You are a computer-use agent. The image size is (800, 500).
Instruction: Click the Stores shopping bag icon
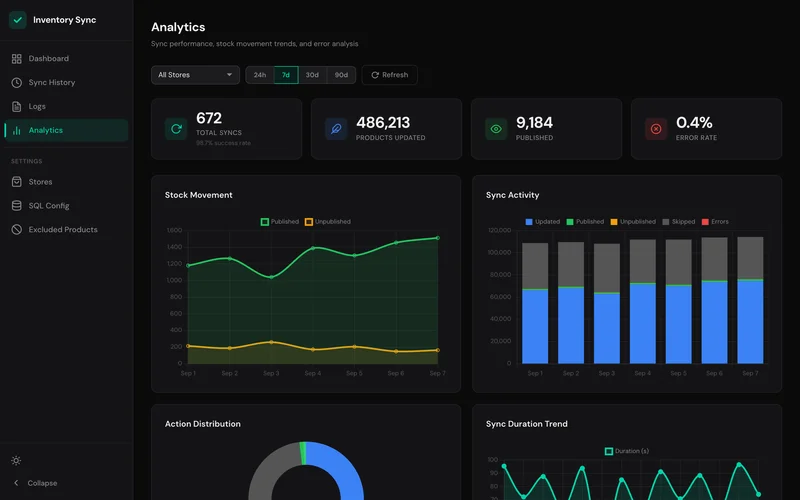(x=16, y=182)
